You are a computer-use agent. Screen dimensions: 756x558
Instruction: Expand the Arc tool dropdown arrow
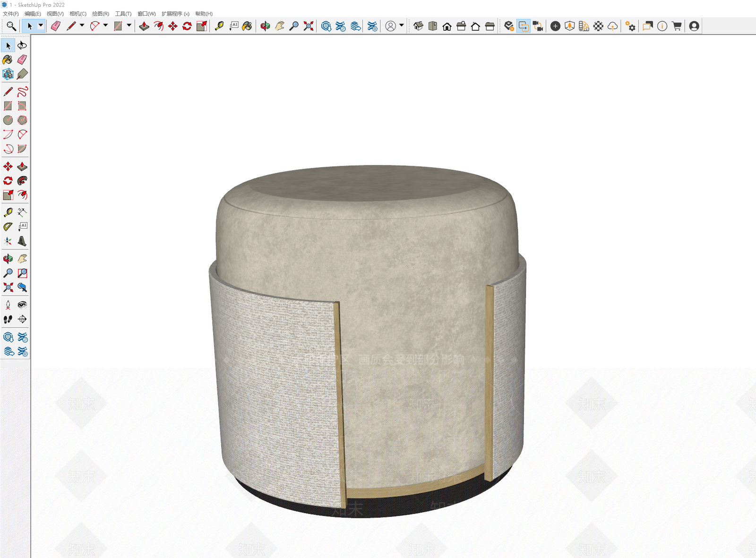(x=105, y=26)
